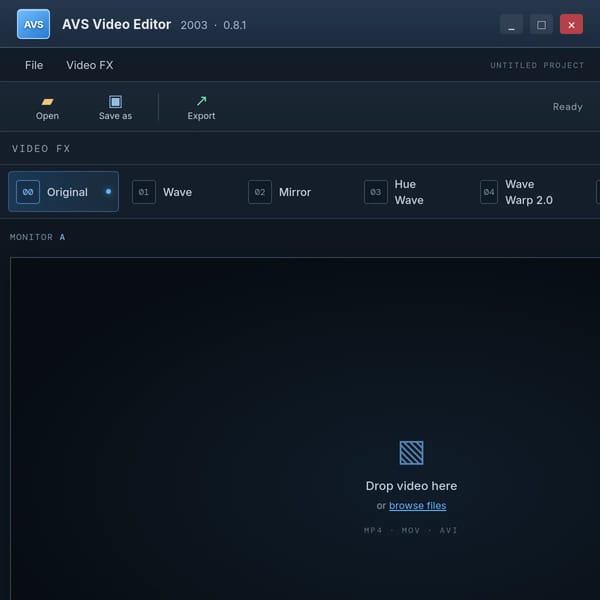Close the AVS Video Editor window
600x600 pixels.
[571, 24]
